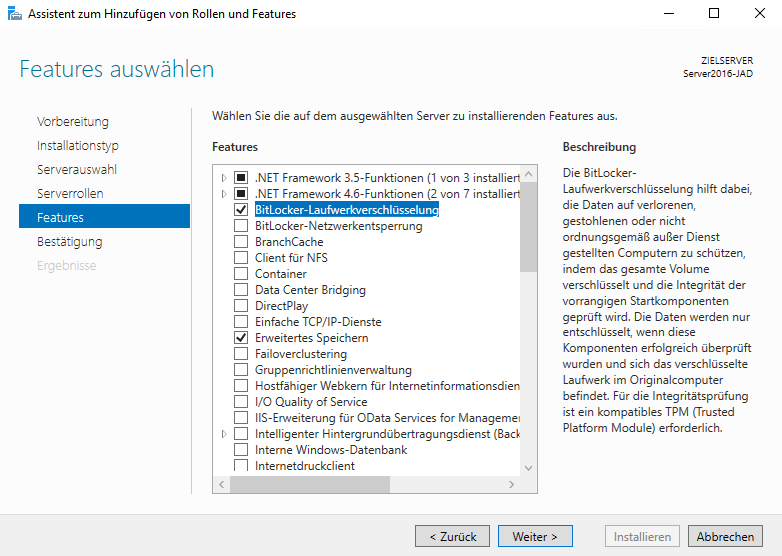Tick the Failoverclustering checkbox
This screenshot has width=782, height=556.
pos(240,354)
